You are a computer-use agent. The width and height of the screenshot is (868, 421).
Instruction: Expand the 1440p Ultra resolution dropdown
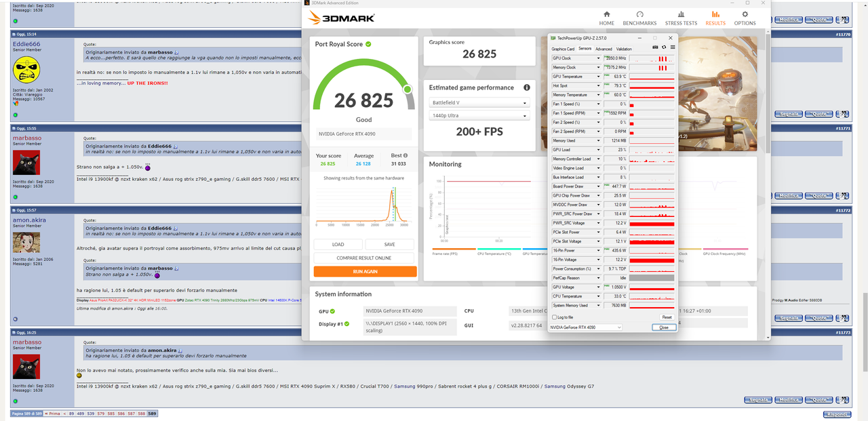479,116
